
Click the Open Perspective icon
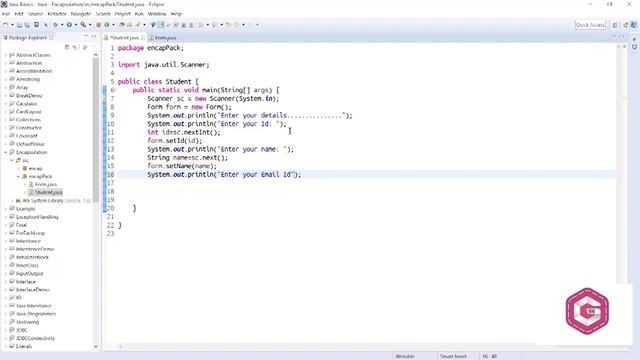[x=615, y=25]
